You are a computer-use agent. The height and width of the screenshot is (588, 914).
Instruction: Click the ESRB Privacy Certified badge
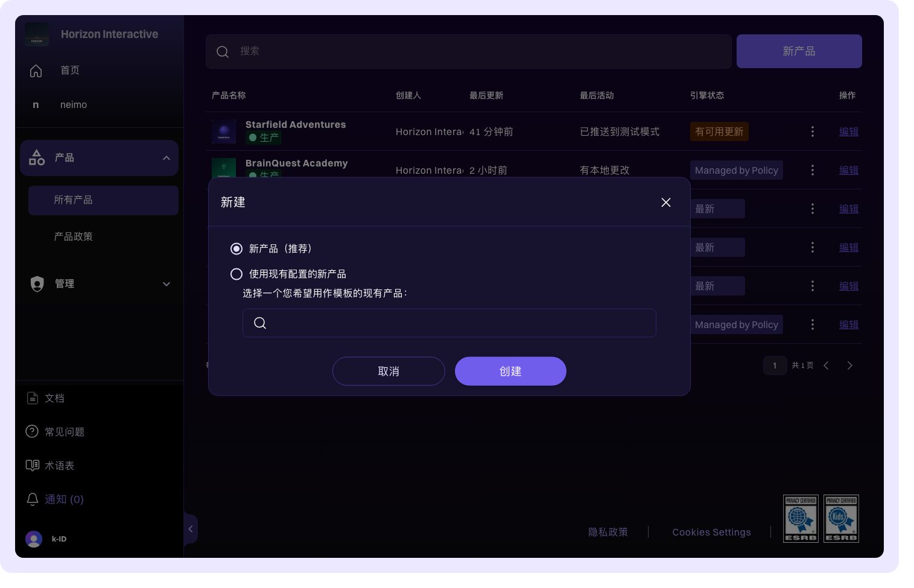pyautogui.click(x=801, y=519)
